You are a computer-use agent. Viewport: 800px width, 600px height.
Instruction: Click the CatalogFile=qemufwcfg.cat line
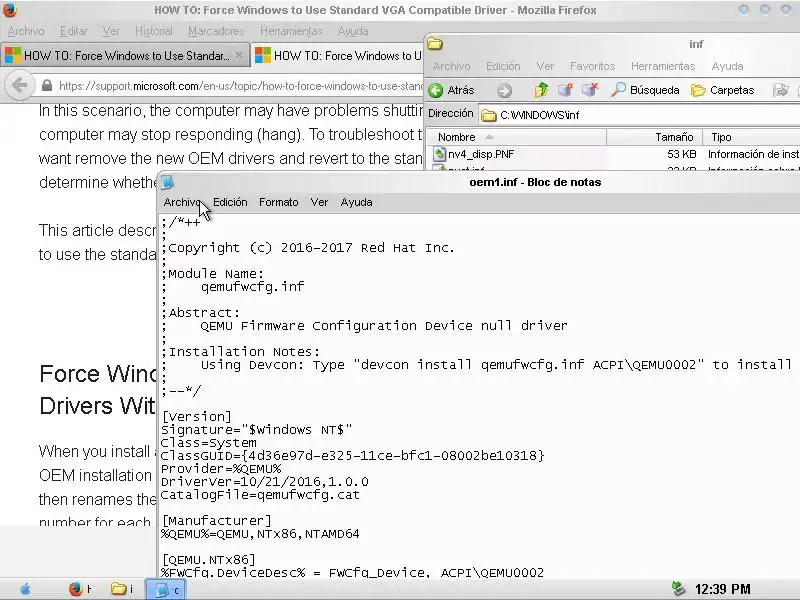(x=260, y=495)
